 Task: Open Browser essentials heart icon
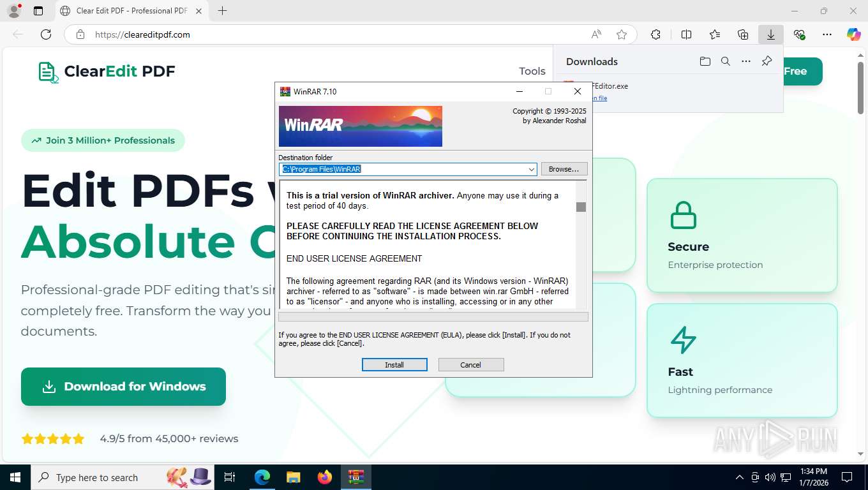click(799, 34)
